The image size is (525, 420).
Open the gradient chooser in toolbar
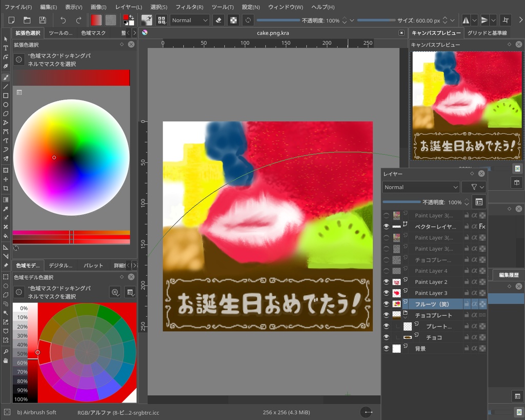[96, 20]
